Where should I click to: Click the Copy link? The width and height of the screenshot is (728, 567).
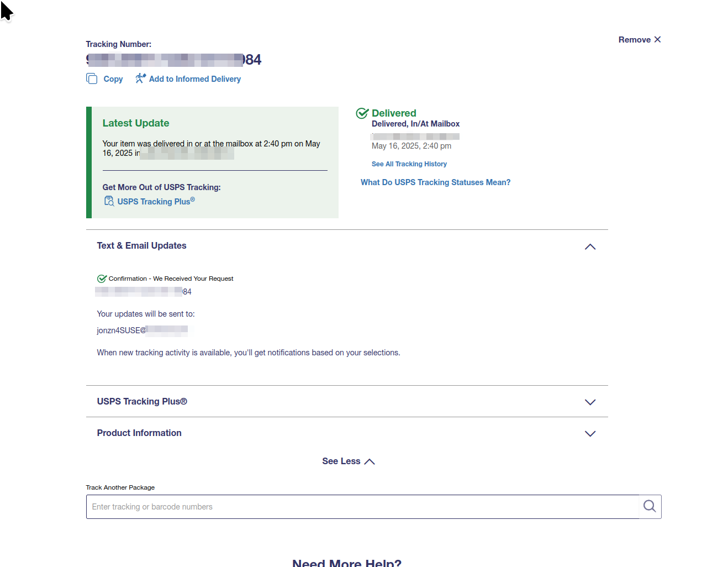coord(113,79)
